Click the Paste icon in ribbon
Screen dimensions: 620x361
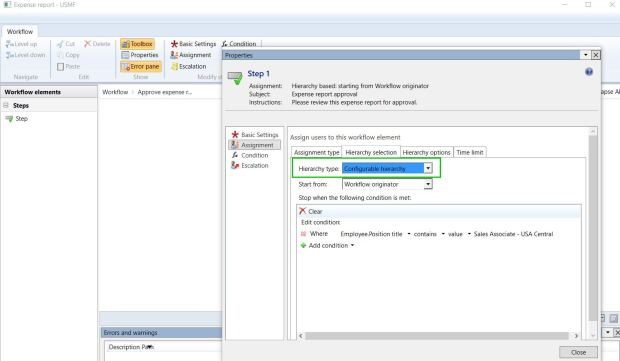coord(60,66)
